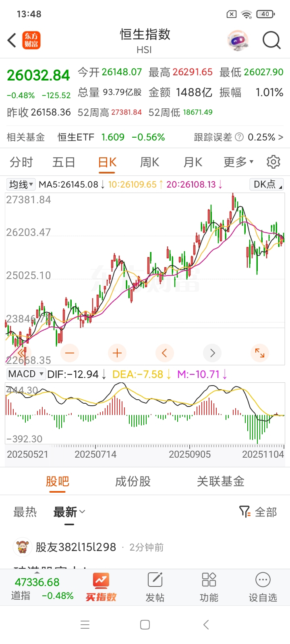Tap the 发帖 post icon
The height and width of the screenshot is (644, 290).
point(155,587)
